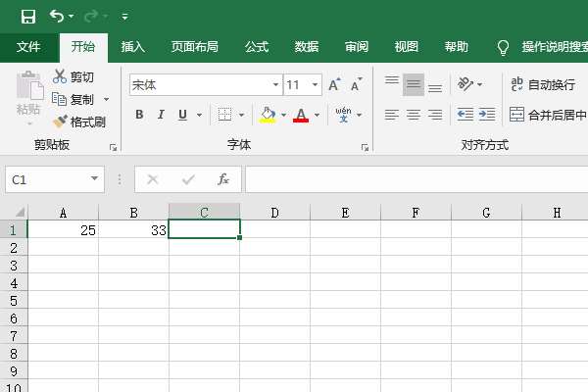Viewport: 588px width, 392px height.
Task: Click the confirm checkmark in formula bar
Action: click(188, 179)
